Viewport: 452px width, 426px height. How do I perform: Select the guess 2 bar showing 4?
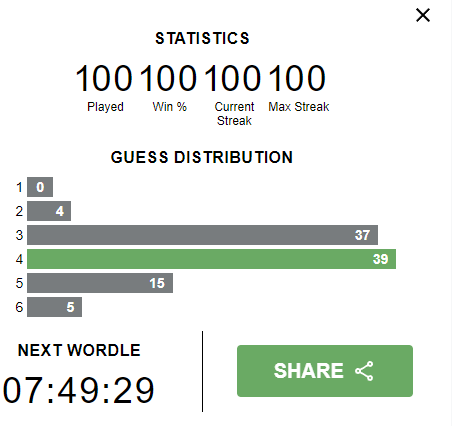(x=49, y=211)
